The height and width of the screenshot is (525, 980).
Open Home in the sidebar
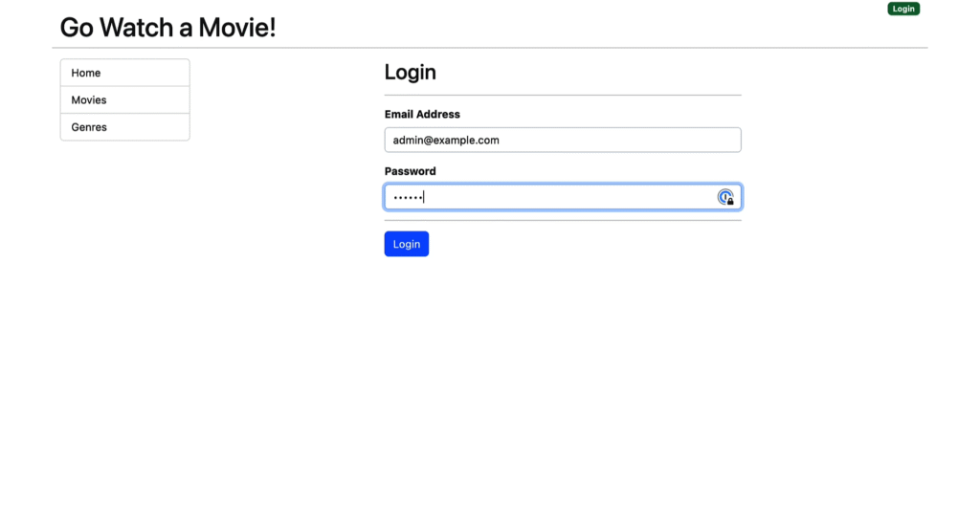click(125, 73)
